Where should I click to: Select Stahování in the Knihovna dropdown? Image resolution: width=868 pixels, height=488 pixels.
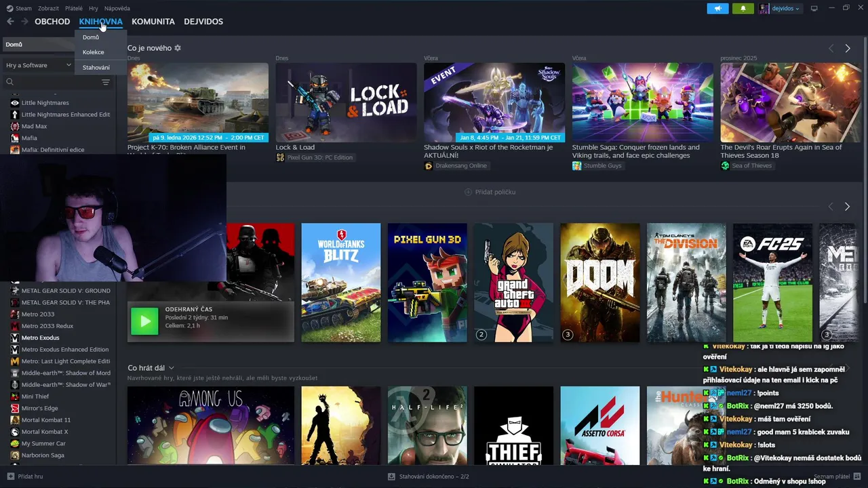96,67
